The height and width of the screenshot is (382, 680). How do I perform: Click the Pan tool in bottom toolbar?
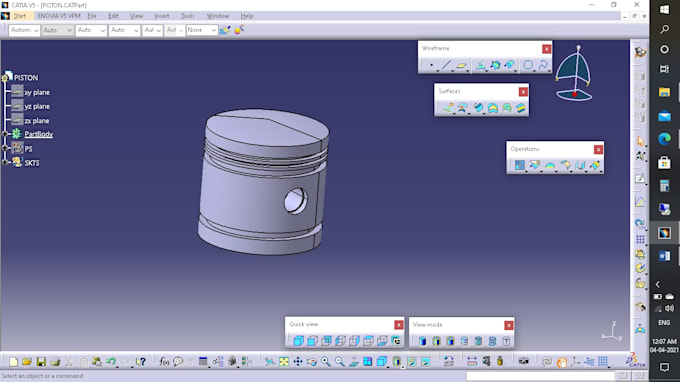(298, 362)
